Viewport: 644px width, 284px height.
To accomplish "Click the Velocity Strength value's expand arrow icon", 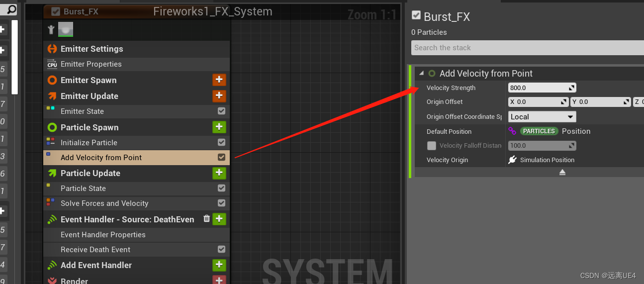I will click(x=572, y=88).
